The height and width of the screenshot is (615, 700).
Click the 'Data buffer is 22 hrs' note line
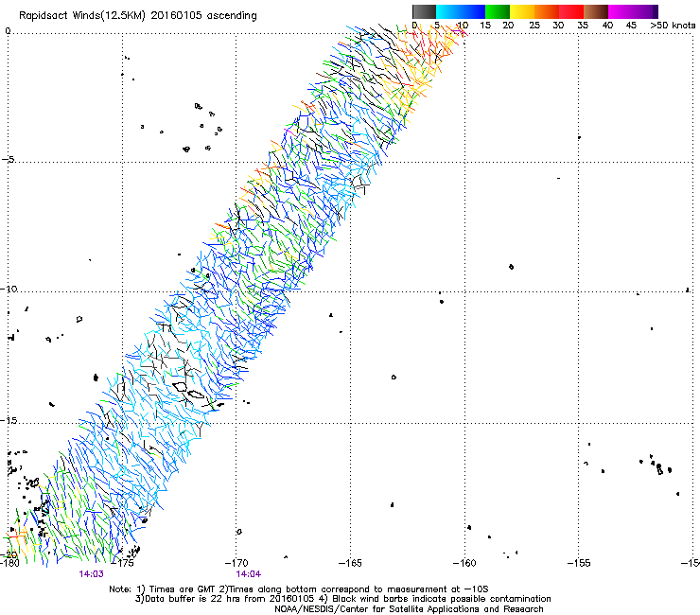coord(342,599)
